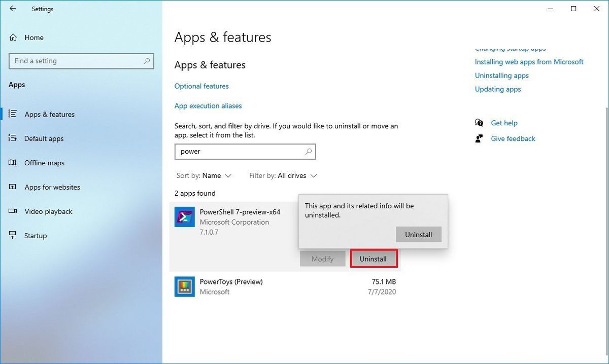Click the Give feedback person icon
The height and width of the screenshot is (364, 609).
tap(479, 139)
